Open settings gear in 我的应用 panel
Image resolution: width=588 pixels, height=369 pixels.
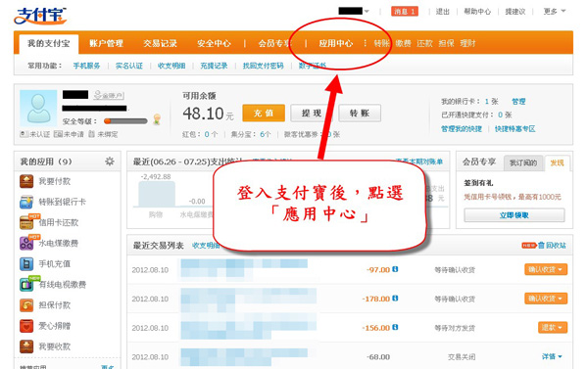(x=110, y=161)
